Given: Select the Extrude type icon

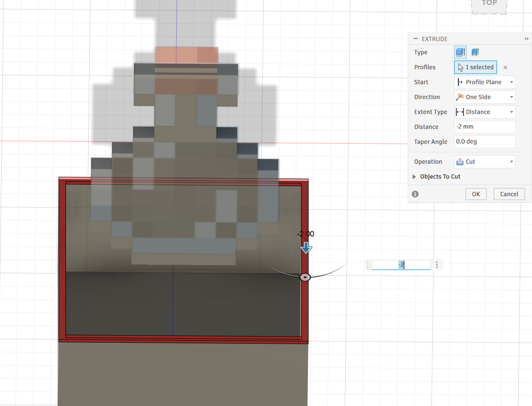Looking at the screenshot, I should click(x=460, y=52).
